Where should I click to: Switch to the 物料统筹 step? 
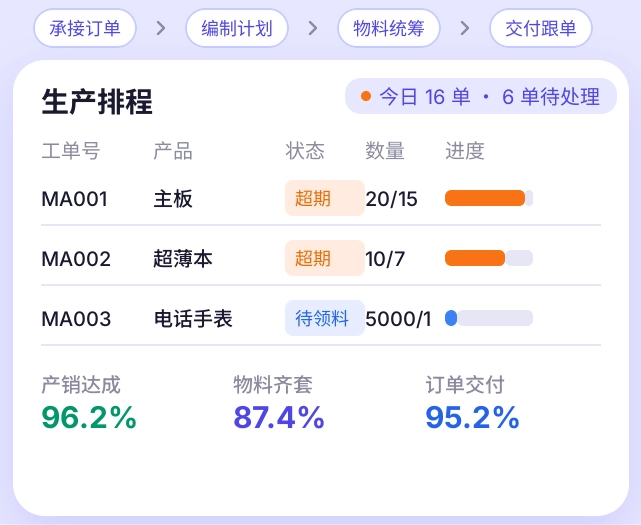click(389, 28)
